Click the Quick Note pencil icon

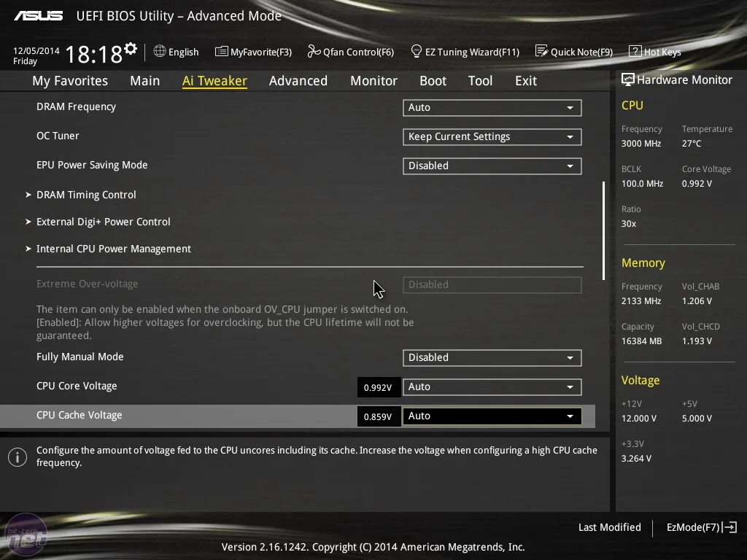point(542,51)
